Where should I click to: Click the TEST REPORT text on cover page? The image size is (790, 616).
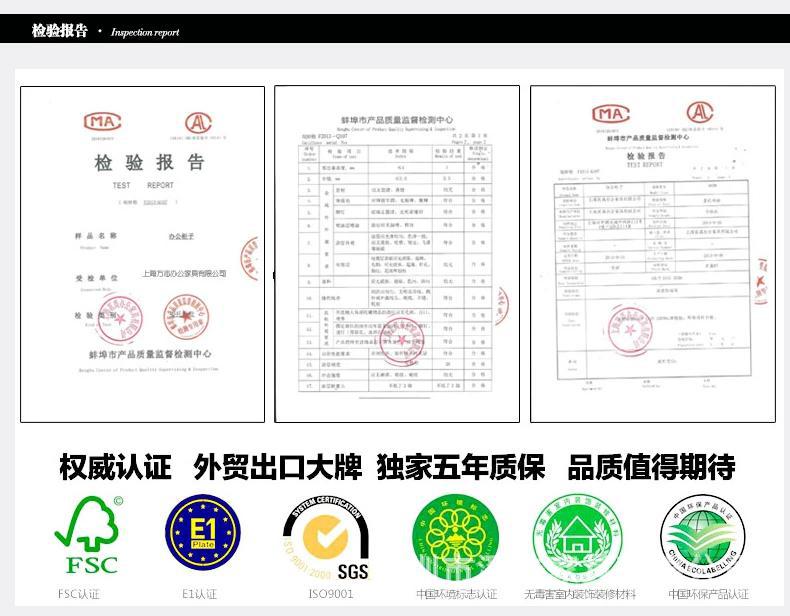(x=143, y=185)
